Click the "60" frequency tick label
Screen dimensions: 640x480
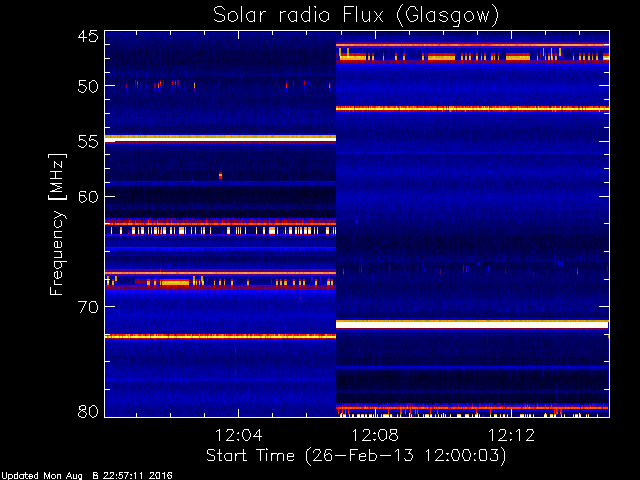pos(88,197)
